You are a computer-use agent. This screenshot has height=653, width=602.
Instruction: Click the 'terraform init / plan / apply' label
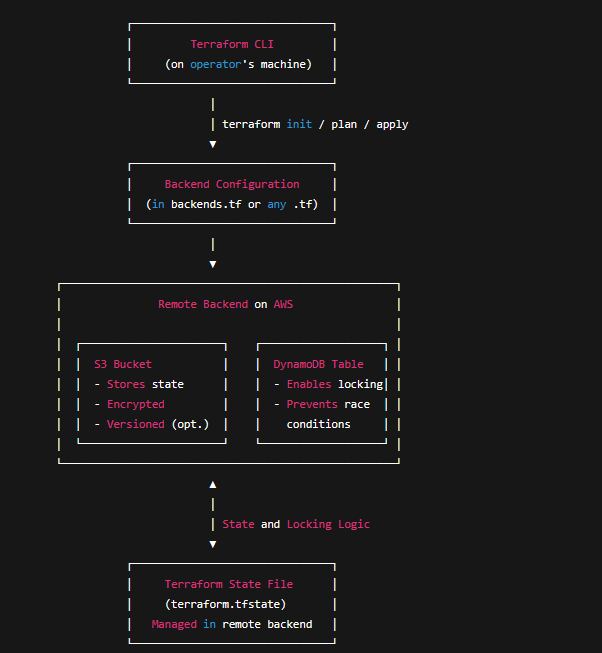click(x=315, y=125)
